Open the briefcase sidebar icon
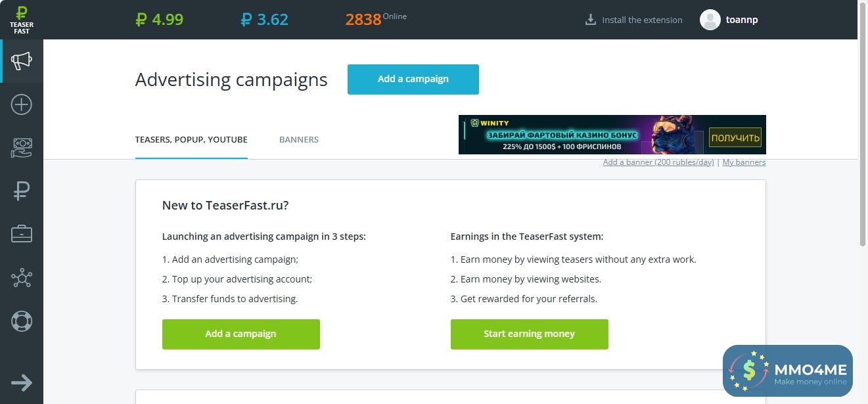This screenshot has height=404, width=868. pos(22,234)
